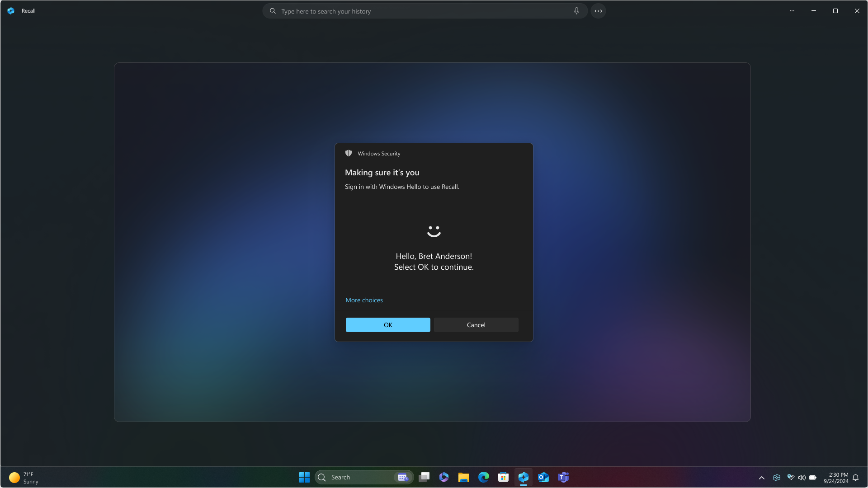
Task: Click Cancel to dismiss security dialog
Action: pyautogui.click(x=476, y=325)
